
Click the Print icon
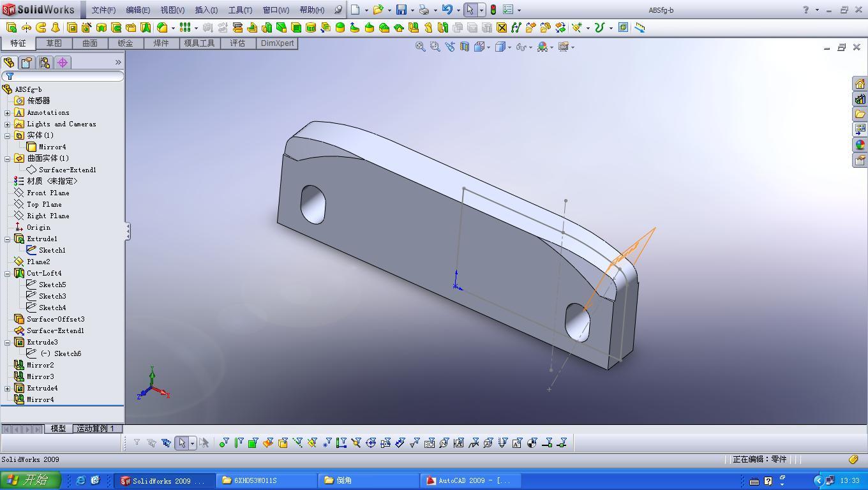click(424, 10)
